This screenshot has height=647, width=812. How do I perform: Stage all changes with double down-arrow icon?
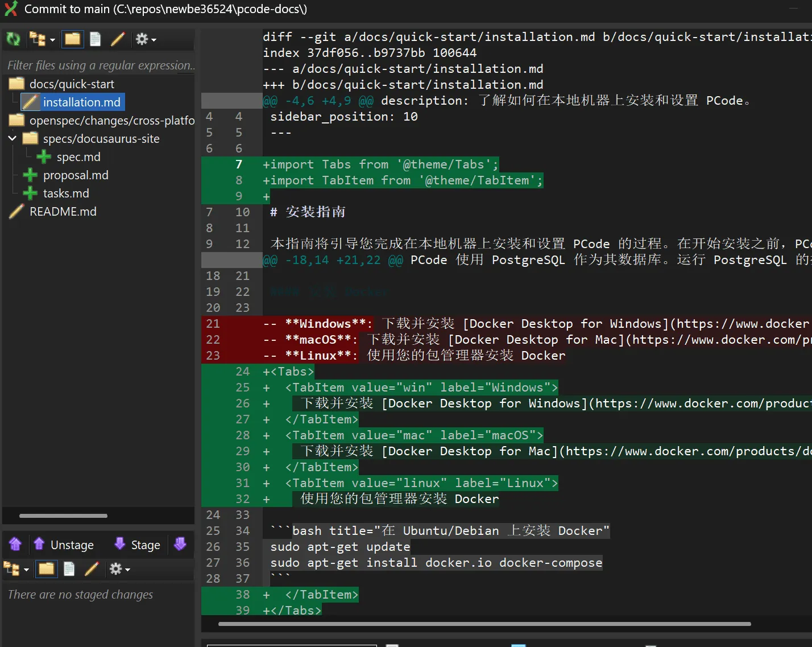point(180,545)
